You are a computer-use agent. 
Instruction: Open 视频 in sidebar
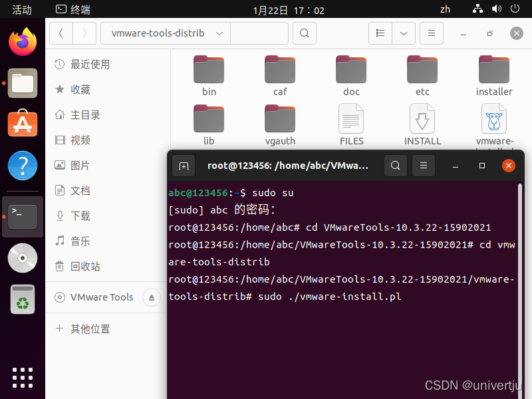click(107, 140)
